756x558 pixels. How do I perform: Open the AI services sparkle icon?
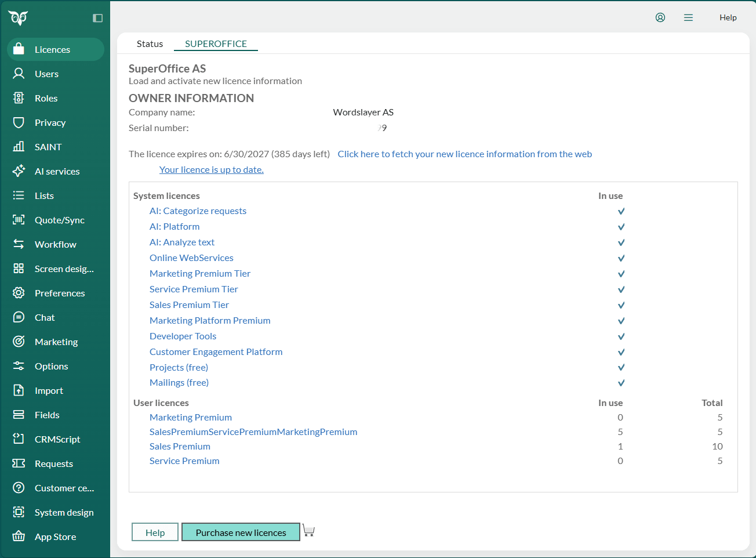tap(19, 171)
